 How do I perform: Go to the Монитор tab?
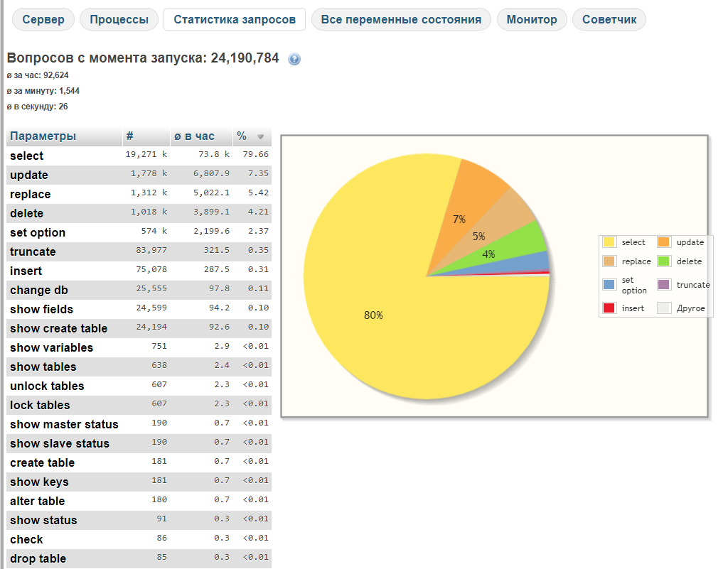pos(532,19)
